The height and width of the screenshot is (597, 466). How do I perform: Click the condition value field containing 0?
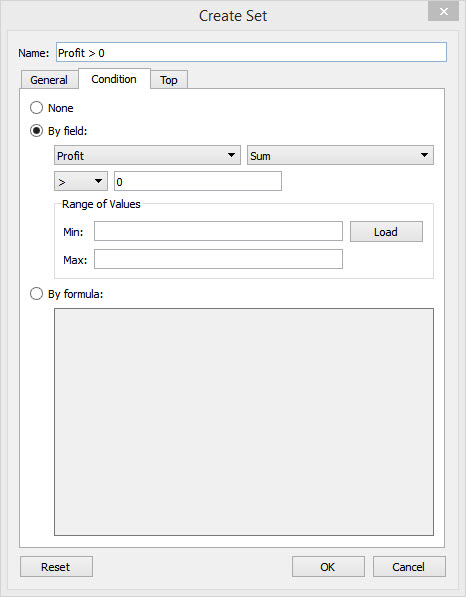(x=198, y=181)
